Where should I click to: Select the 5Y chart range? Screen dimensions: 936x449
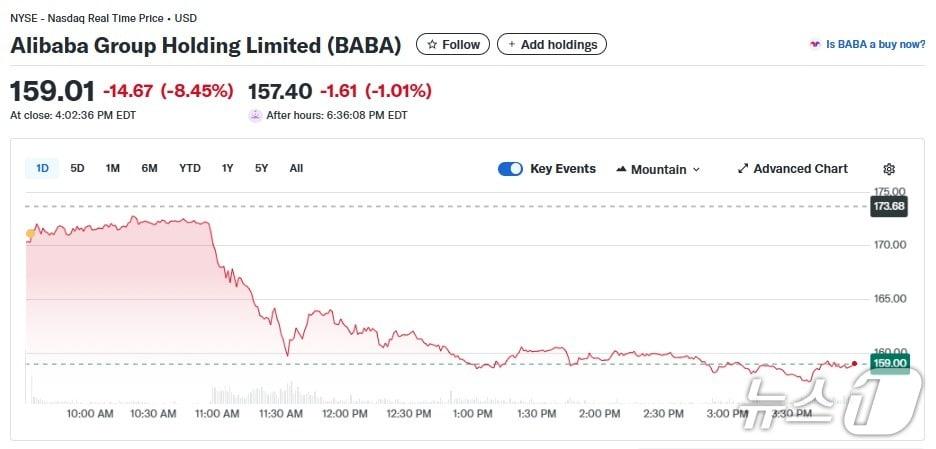[x=261, y=168]
